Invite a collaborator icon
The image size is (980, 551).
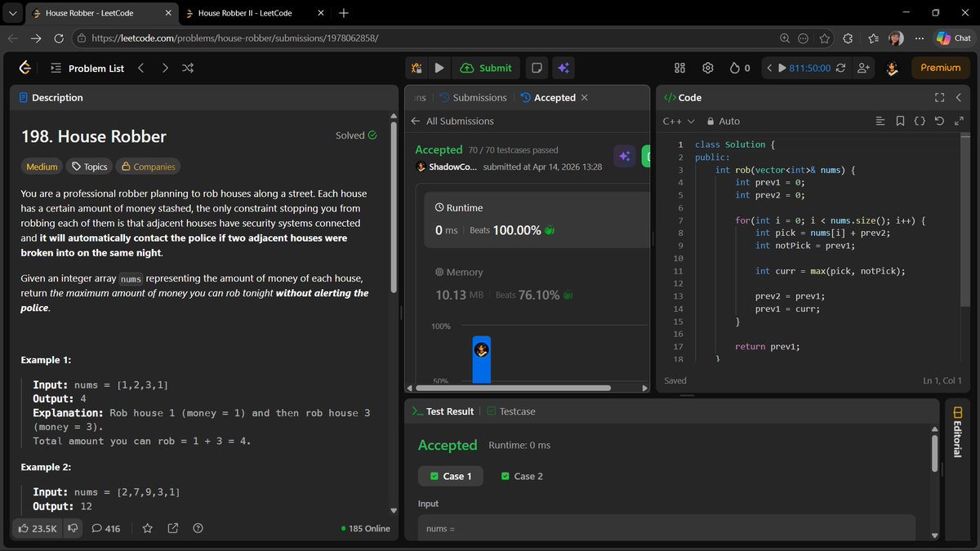(x=863, y=68)
